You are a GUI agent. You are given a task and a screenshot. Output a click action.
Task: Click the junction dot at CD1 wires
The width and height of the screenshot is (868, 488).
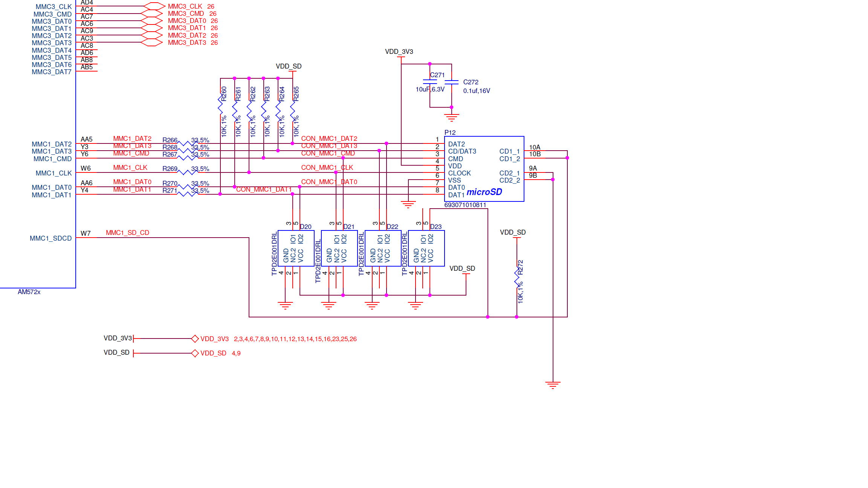click(567, 158)
